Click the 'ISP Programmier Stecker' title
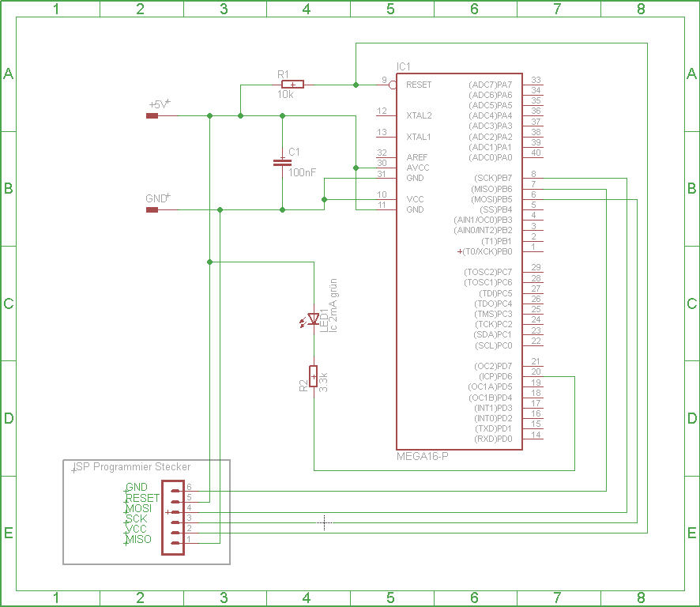 click(x=133, y=467)
